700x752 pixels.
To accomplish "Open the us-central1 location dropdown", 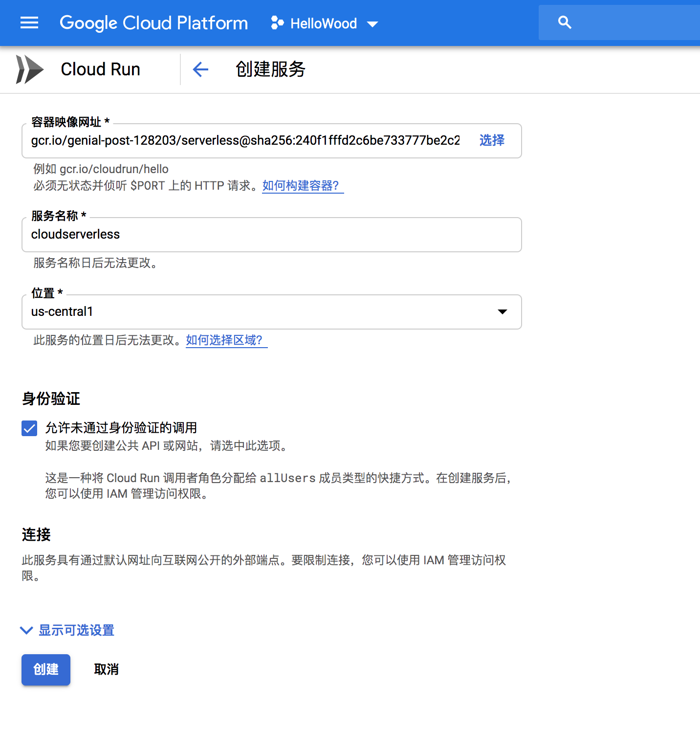I will [x=272, y=312].
